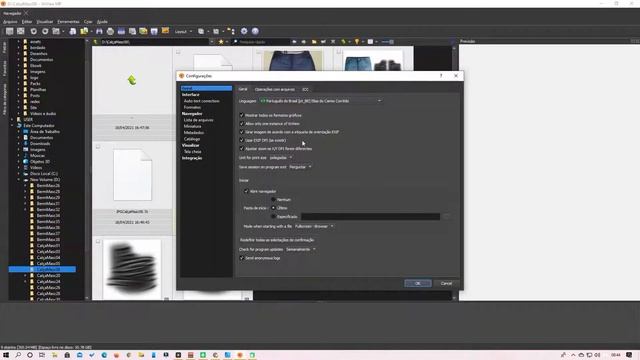Toggle the Send anonymous logs checkbox
The height and width of the screenshot is (360, 640).
coord(242,258)
